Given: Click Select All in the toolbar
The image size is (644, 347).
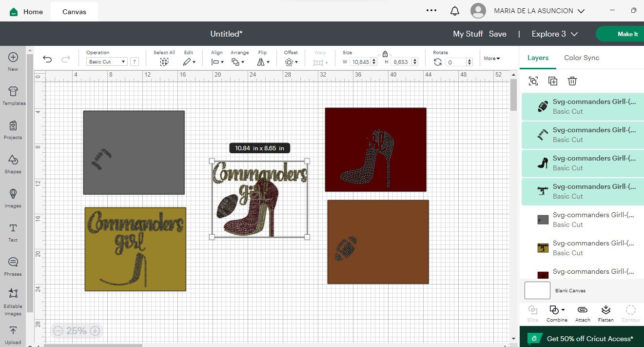Looking at the screenshot, I should (x=164, y=58).
